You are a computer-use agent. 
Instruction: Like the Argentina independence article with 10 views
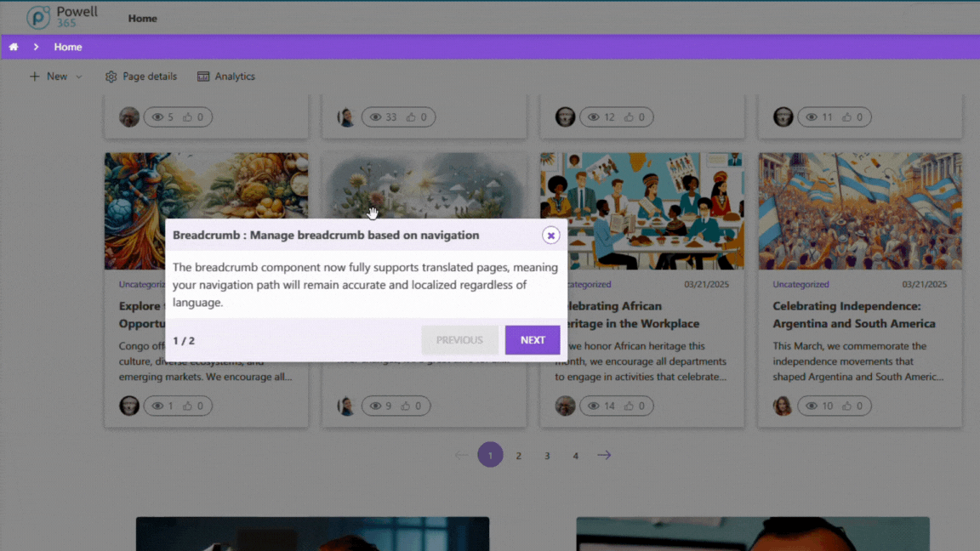click(847, 406)
